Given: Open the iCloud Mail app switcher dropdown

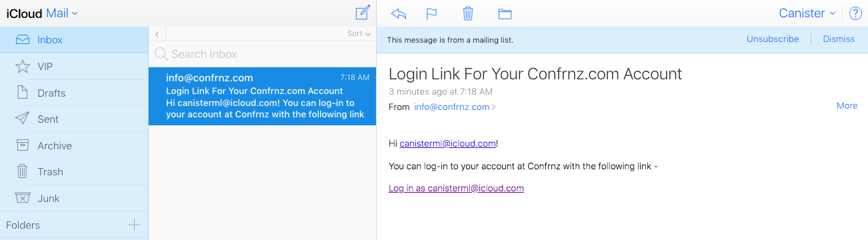Looking at the screenshot, I should click(x=42, y=13).
